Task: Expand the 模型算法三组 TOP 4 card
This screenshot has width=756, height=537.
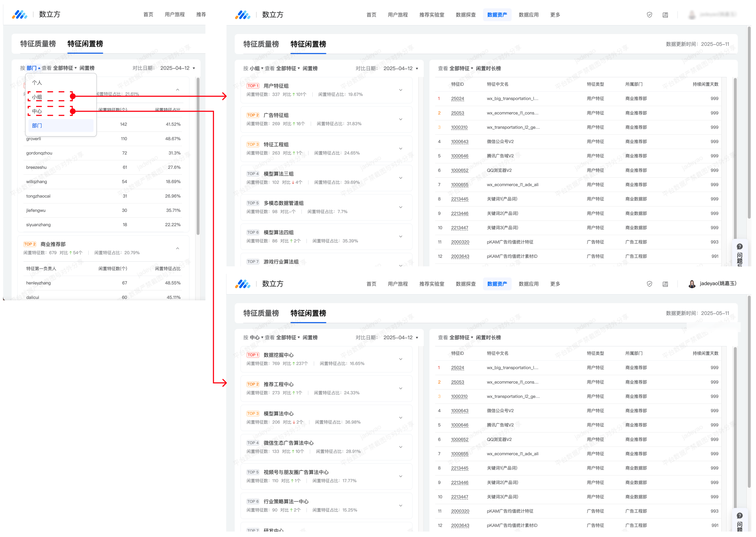Action: 400,178
